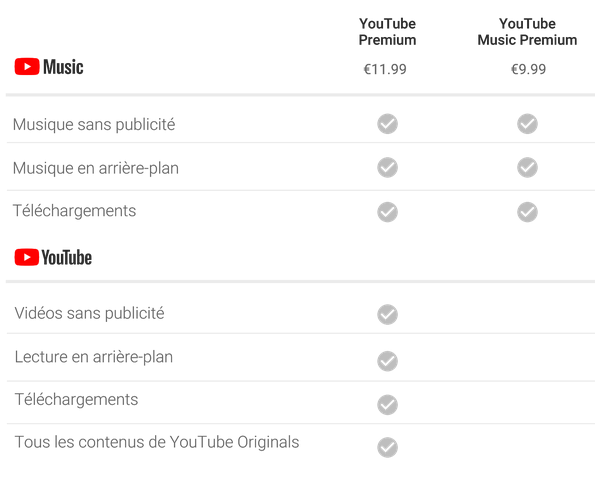The width and height of the screenshot is (595, 478).
Task: Click Music Premium checkmark for Musique en arrière-plan
Action: point(527,167)
